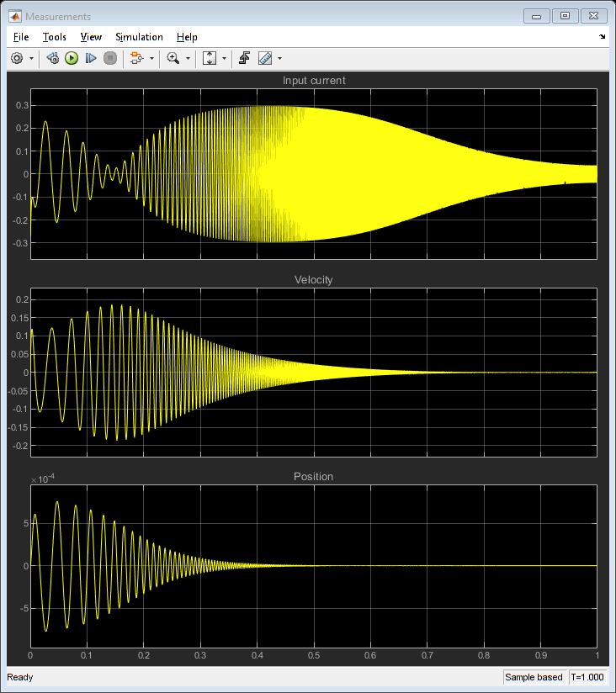Expand the Zoom tool dropdown arrow

tap(188, 58)
